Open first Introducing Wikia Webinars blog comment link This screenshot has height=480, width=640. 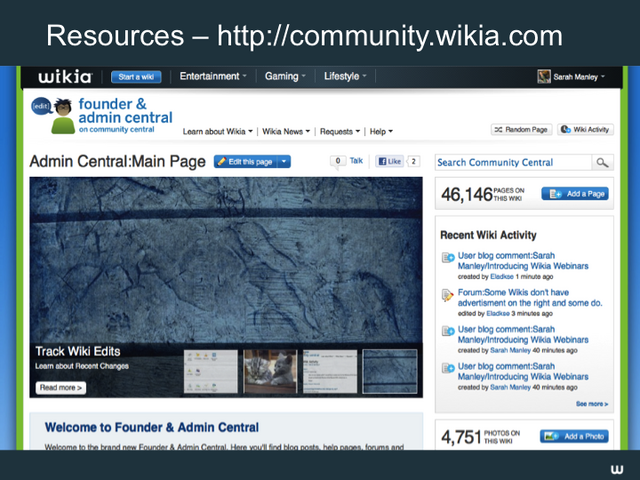(x=523, y=261)
